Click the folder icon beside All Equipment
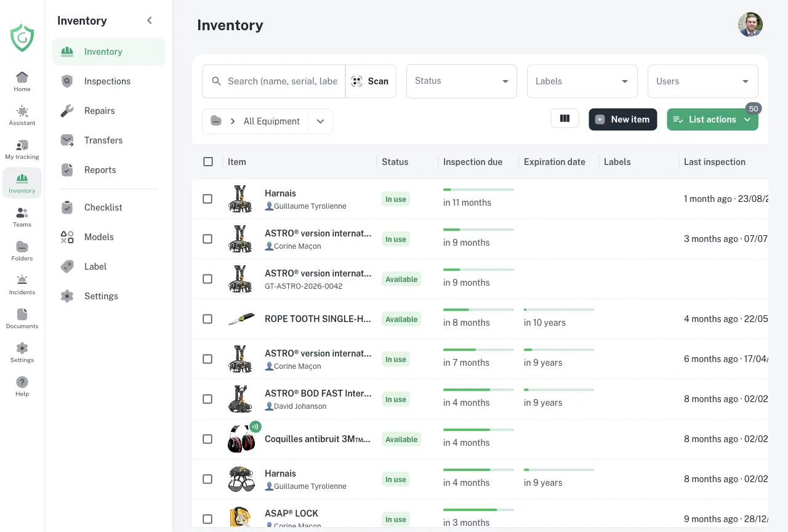This screenshot has width=788, height=532. tap(216, 121)
